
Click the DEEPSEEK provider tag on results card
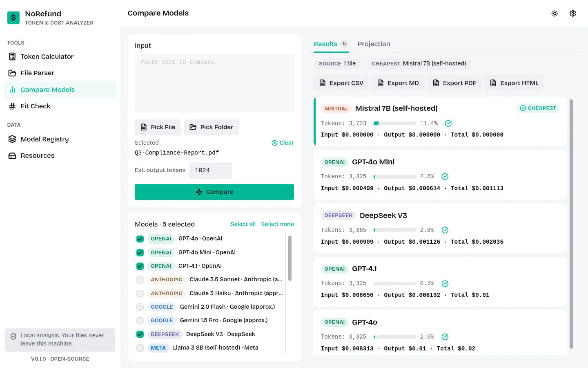click(x=339, y=215)
